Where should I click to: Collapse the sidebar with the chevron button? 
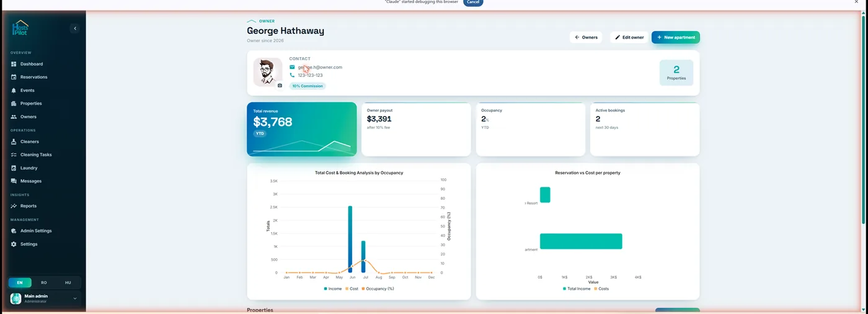74,29
